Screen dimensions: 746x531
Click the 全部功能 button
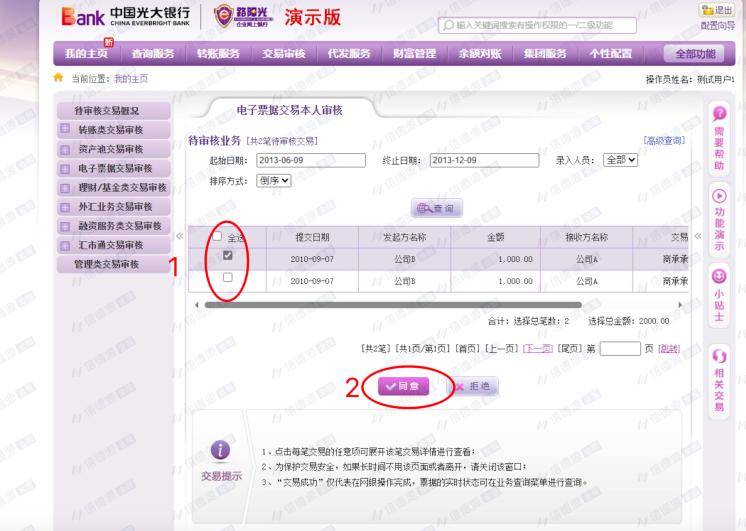[695, 54]
